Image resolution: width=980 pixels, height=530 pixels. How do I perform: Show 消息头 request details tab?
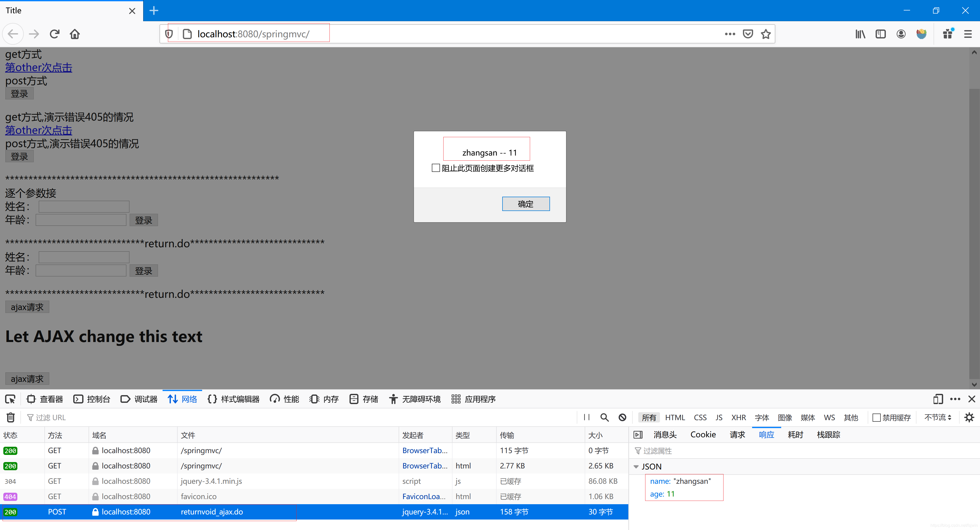click(x=665, y=435)
